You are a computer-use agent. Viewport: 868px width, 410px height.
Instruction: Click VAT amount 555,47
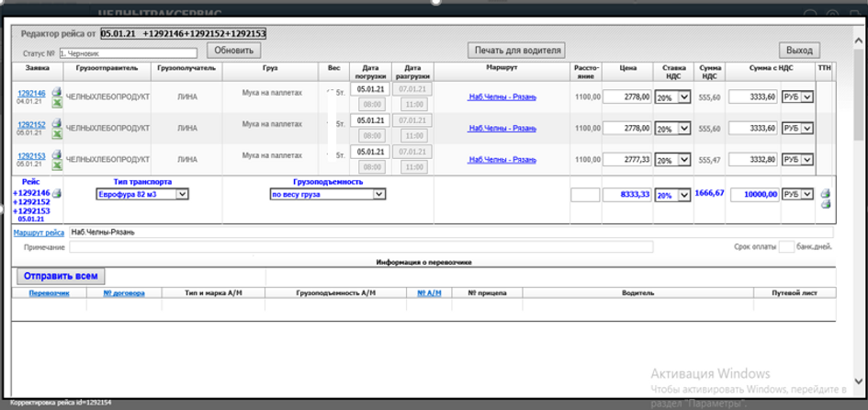tap(708, 160)
